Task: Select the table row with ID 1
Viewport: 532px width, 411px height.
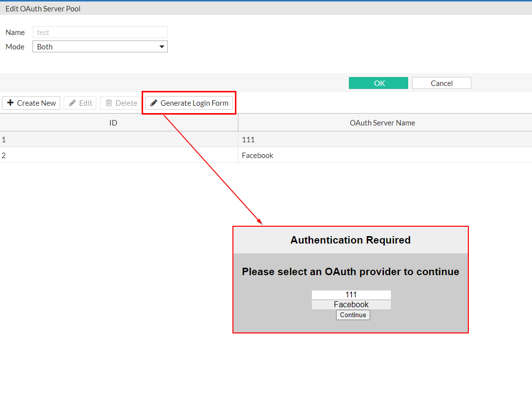Action: pos(266,139)
